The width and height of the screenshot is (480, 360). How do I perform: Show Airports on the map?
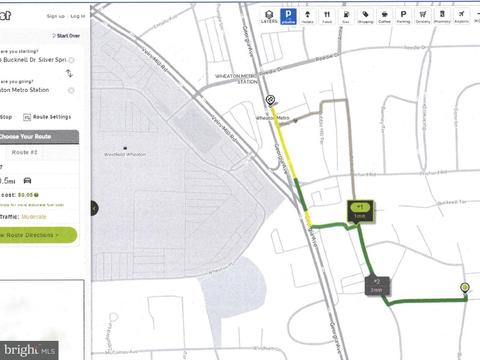[x=461, y=16]
